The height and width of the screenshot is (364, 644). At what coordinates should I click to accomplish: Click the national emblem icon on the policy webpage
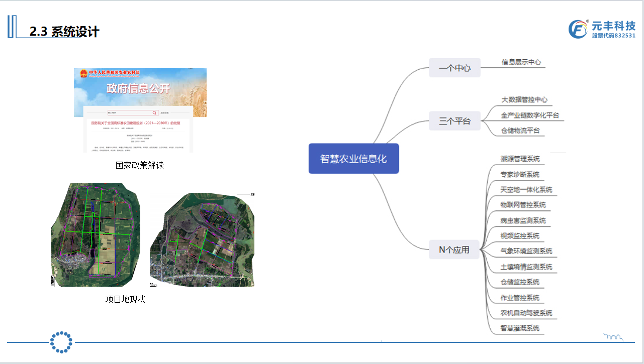83,74
